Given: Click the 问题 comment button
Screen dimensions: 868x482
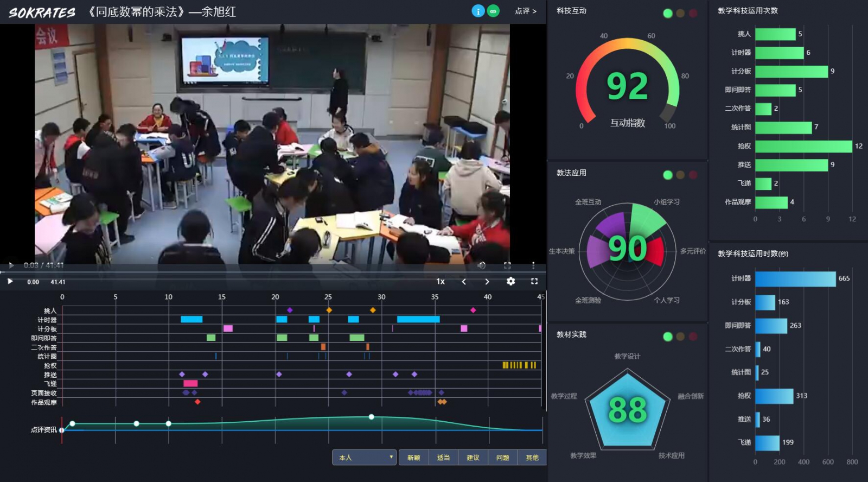Looking at the screenshot, I should (502, 458).
